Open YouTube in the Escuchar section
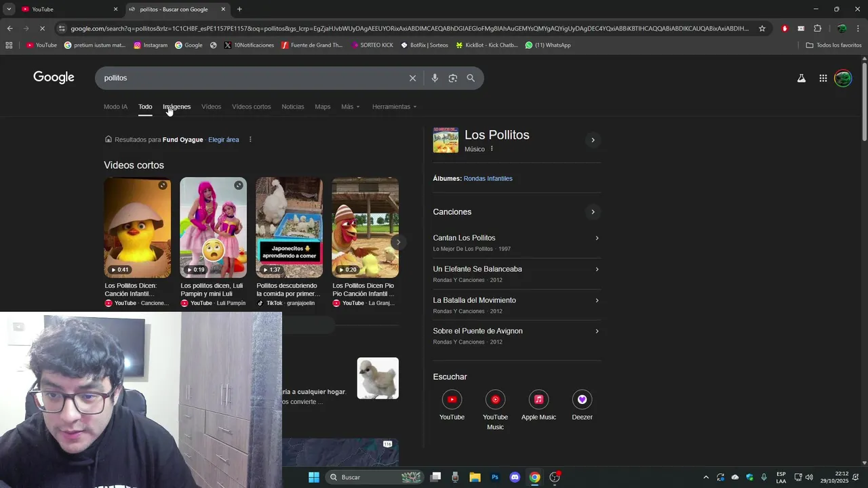 (452, 405)
